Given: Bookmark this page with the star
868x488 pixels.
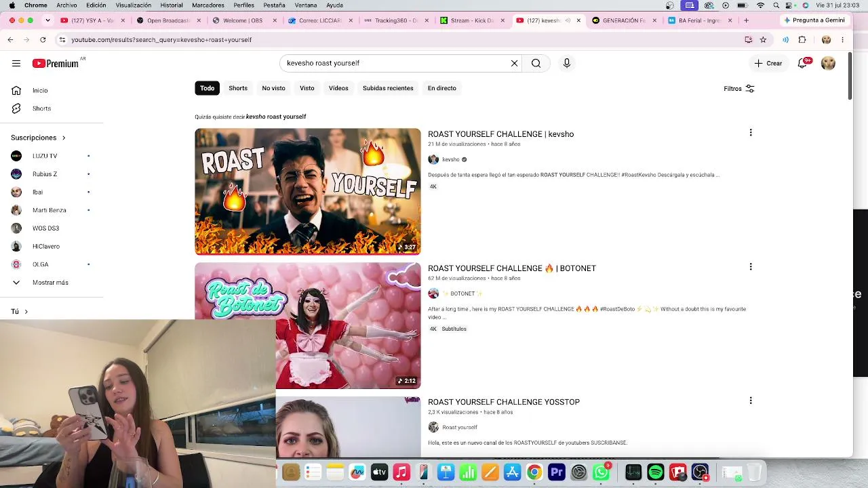Looking at the screenshot, I should pos(763,40).
